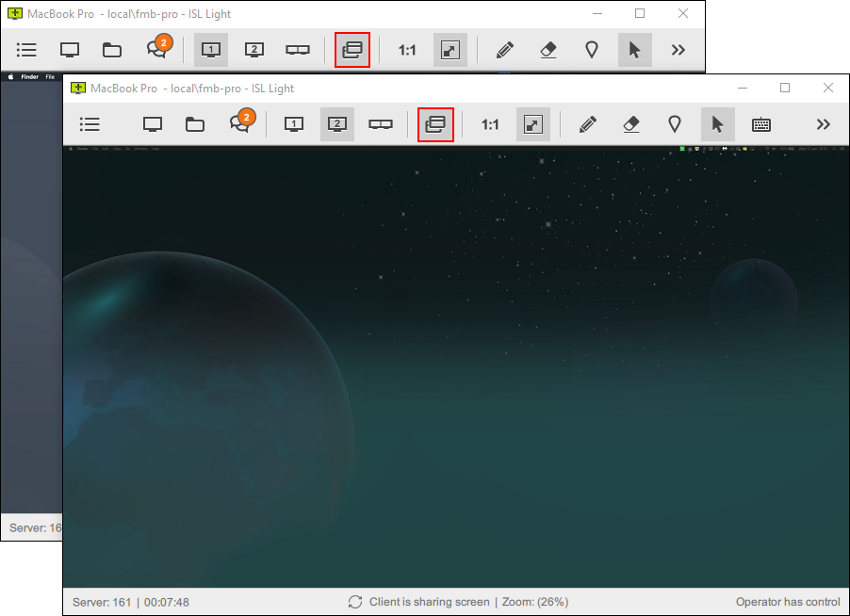This screenshot has width=850, height=616.
Task: Click the screen sharing monitor icon in front window
Action: coord(153,124)
